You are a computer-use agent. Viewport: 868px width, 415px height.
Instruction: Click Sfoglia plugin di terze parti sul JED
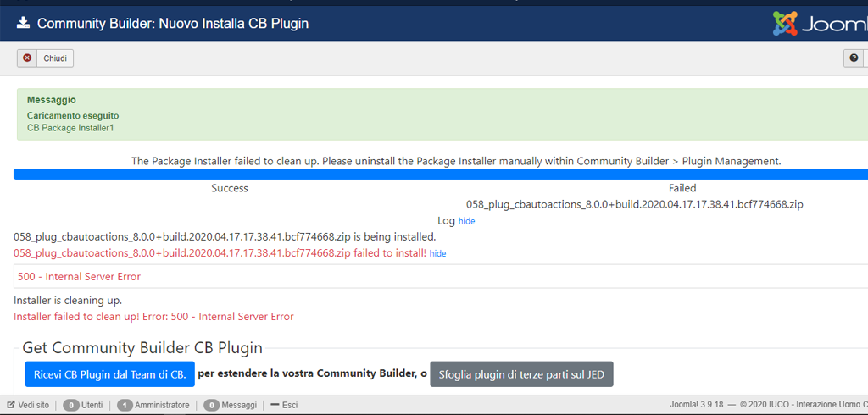521,374
